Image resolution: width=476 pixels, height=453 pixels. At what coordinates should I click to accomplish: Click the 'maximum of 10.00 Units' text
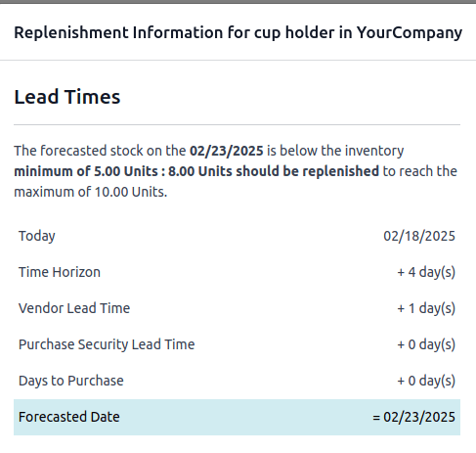91,192
